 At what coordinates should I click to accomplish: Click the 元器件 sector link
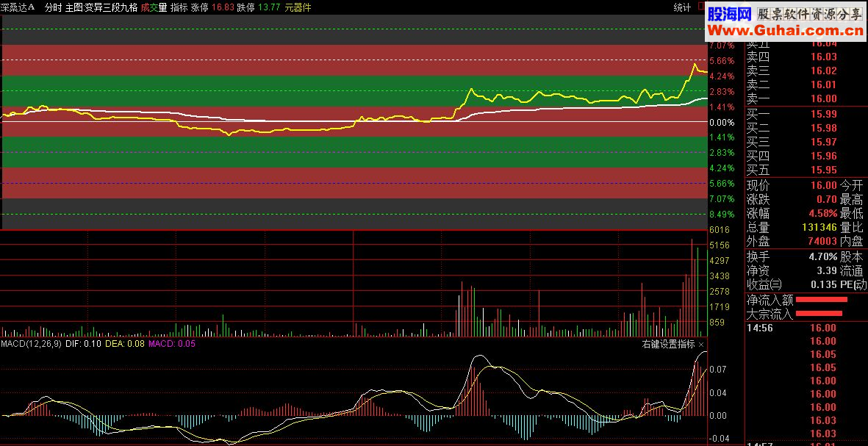[x=298, y=7]
